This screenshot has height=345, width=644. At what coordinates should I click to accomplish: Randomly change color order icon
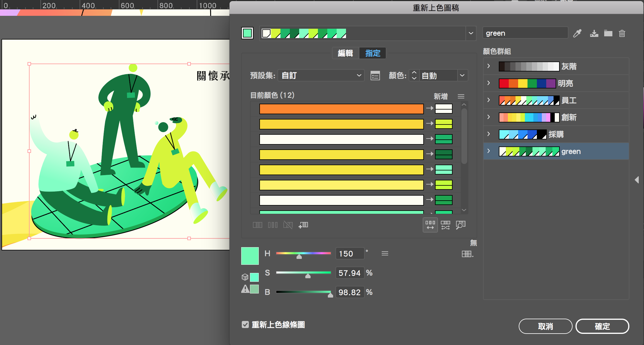(x=430, y=225)
